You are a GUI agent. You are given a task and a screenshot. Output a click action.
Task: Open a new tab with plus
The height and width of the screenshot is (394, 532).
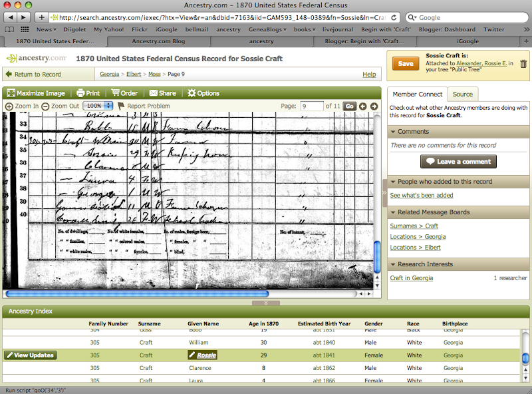526,41
